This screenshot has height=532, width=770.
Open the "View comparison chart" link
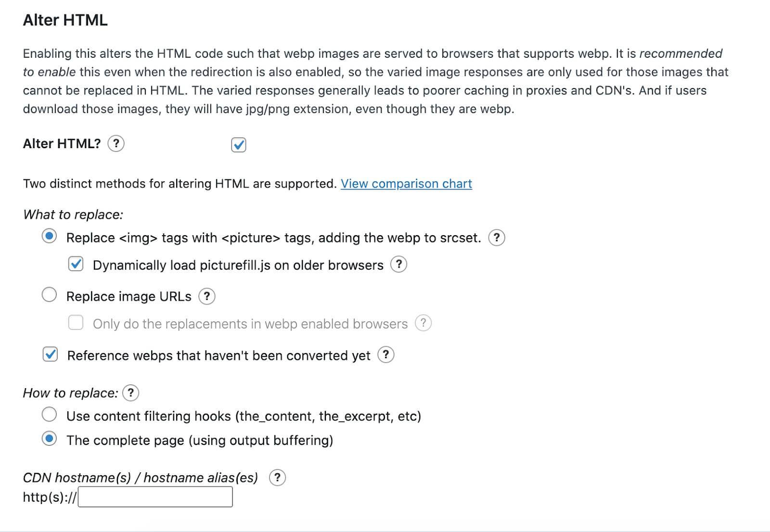click(406, 184)
